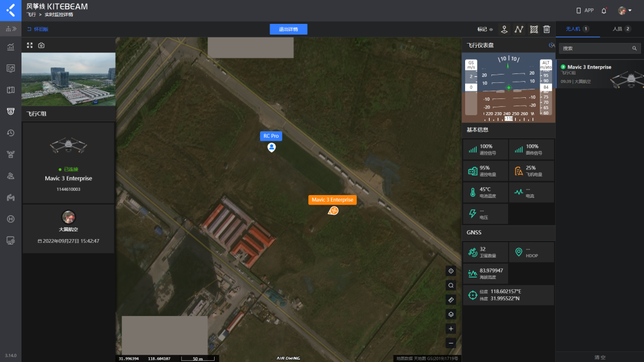Open the statistics chart sidebar icon
Viewport: 644px width, 362px height.
[x=11, y=47]
